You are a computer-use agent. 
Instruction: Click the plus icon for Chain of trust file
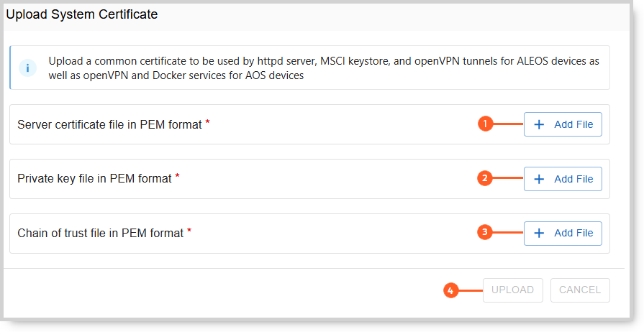pos(539,233)
